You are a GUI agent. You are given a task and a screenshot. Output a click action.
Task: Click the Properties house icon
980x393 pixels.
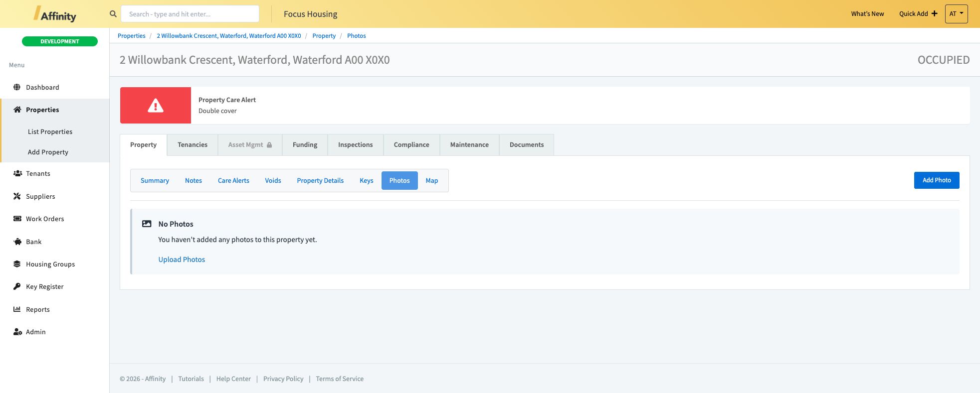[x=17, y=110]
